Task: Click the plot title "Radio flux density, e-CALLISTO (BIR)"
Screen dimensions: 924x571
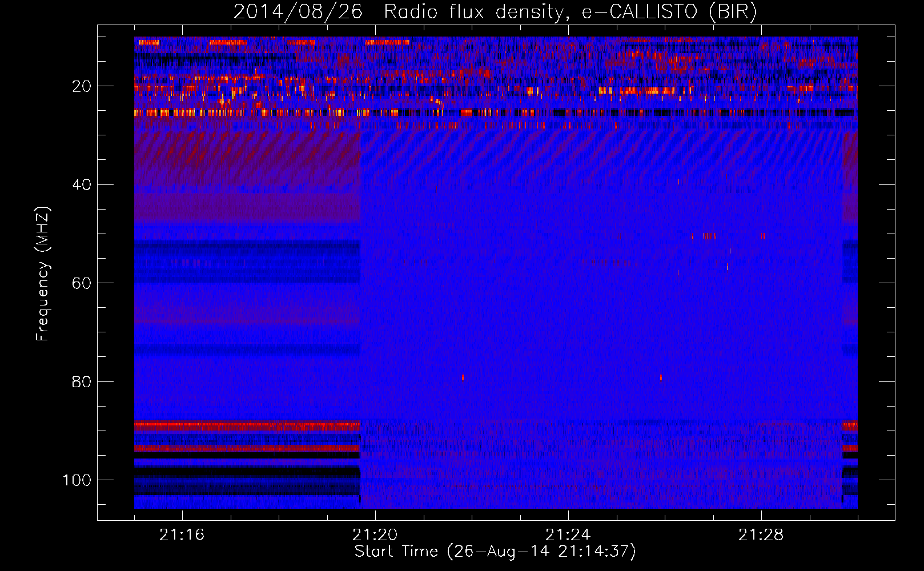Action: (570, 11)
